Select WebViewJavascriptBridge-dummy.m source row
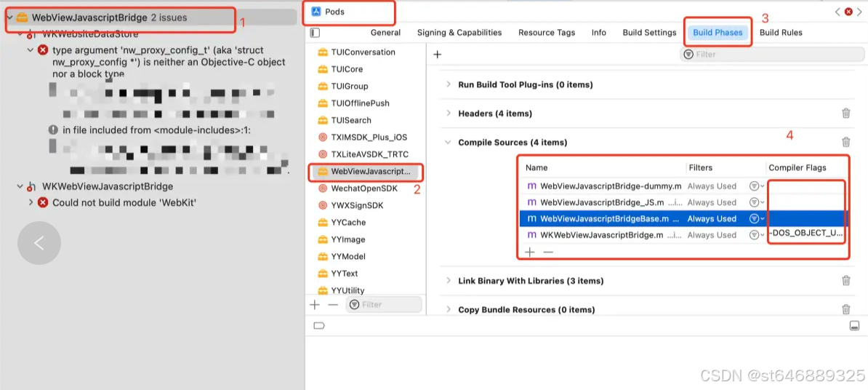The height and width of the screenshot is (390, 868). pyautogui.click(x=683, y=186)
